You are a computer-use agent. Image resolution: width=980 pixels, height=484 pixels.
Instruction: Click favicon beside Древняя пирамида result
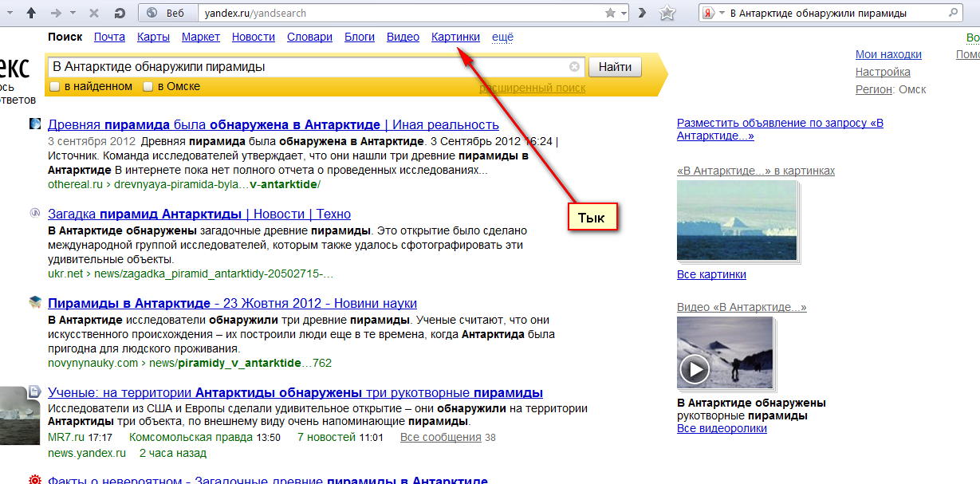tap(35, 124)
